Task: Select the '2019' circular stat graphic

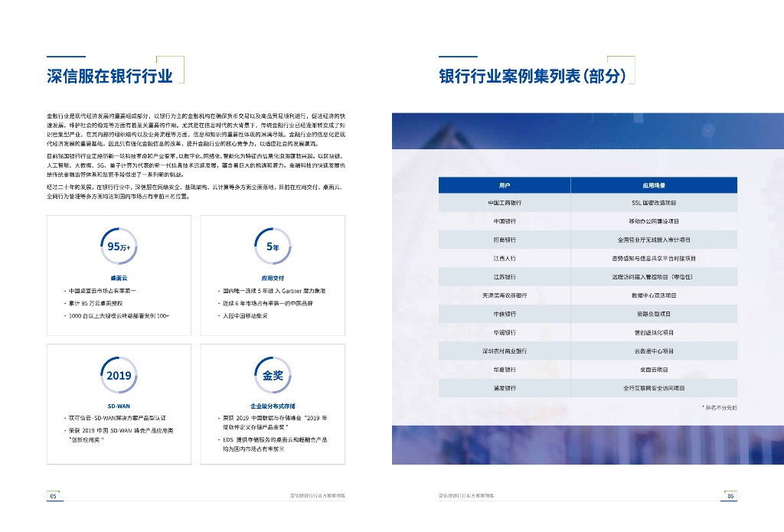Action: [x=119, y=376]
